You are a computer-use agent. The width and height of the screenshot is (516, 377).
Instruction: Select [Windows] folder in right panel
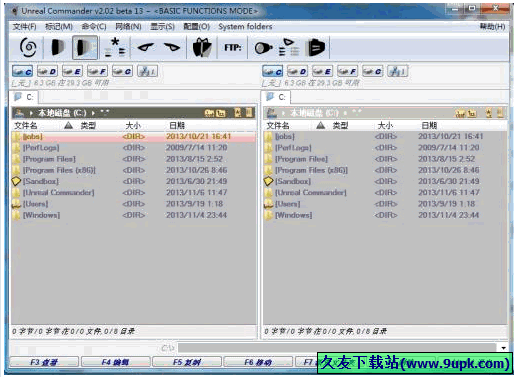(385, 215)
